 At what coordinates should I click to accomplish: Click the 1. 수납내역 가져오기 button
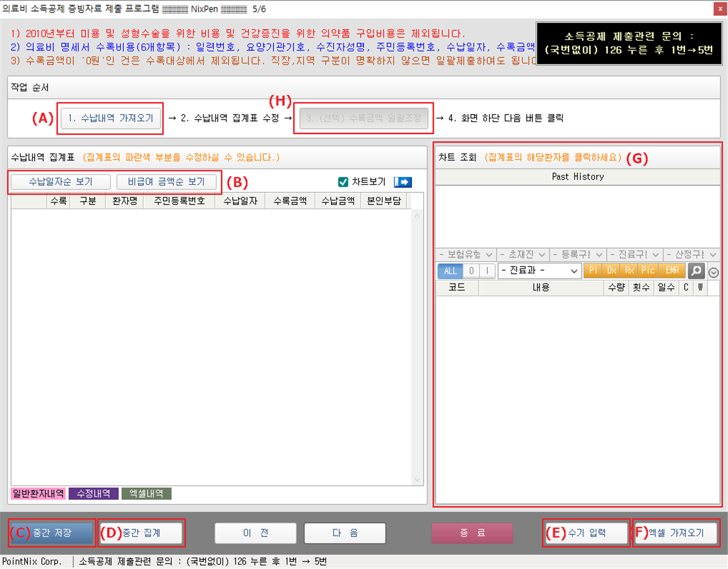click(x=111, y=118)
